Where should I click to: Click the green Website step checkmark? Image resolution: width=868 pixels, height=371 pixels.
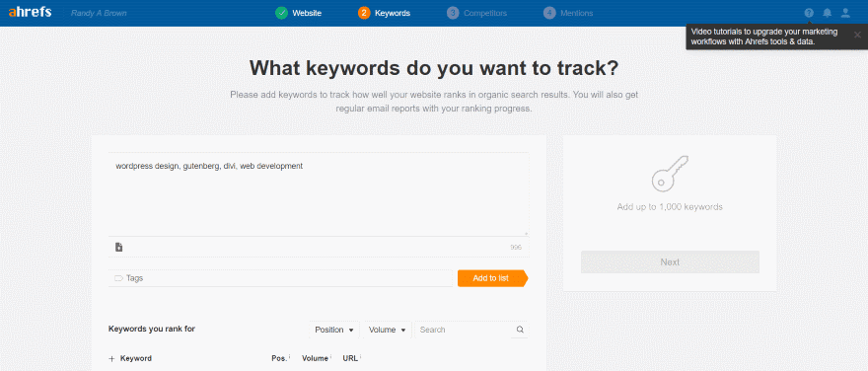click(281, 13)
